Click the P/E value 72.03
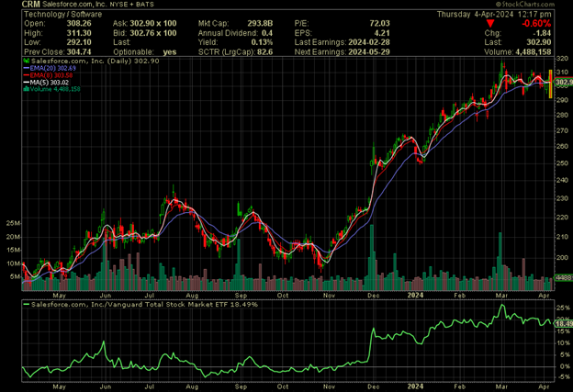Screen dimensions: 573x392 (x=379, y=23)
